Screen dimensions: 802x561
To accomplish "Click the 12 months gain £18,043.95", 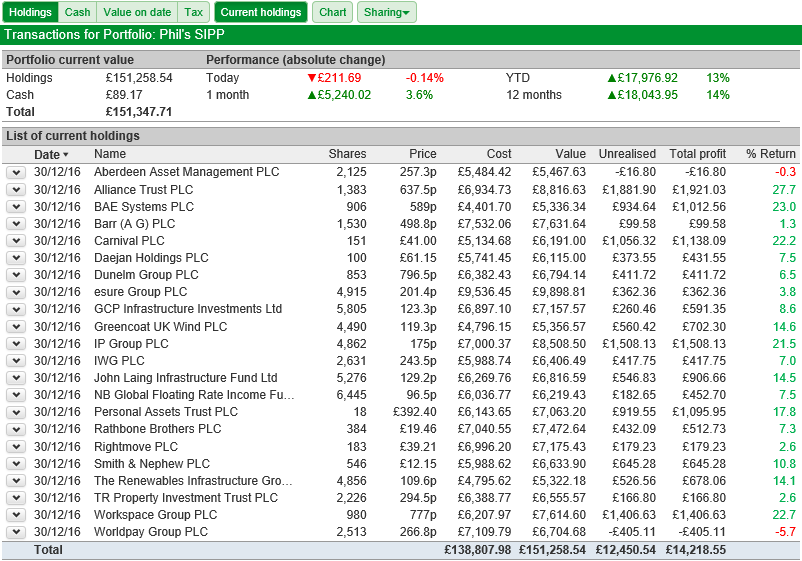I will (x=642, y=95).
